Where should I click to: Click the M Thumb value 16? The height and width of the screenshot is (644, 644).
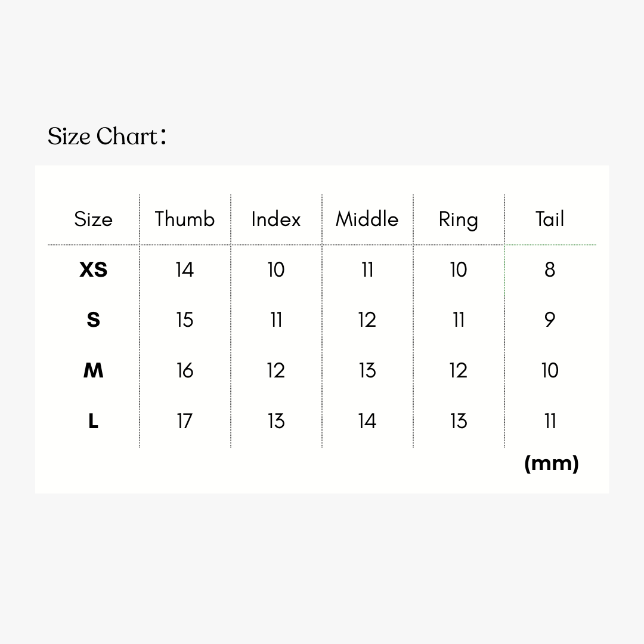[185, 371]
